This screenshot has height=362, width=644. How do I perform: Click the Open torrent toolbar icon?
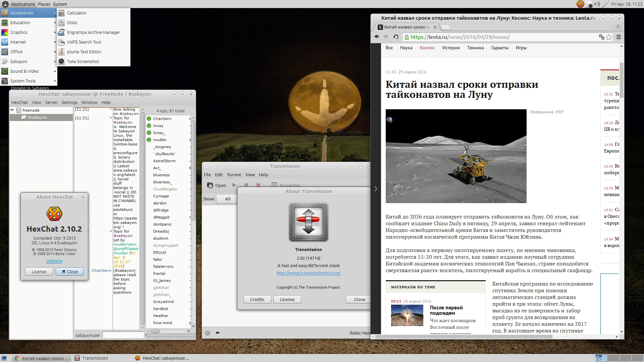[x=216, y=185]
